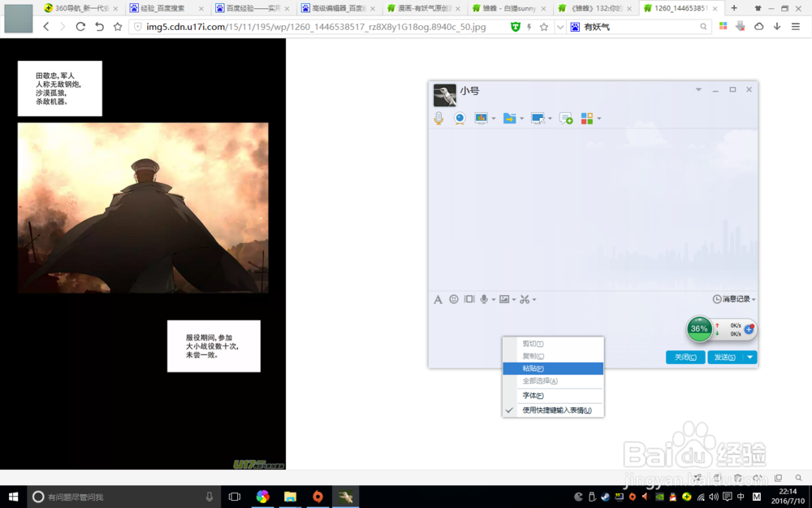Click the 关闭(C) button

click(x=685, y=357)
